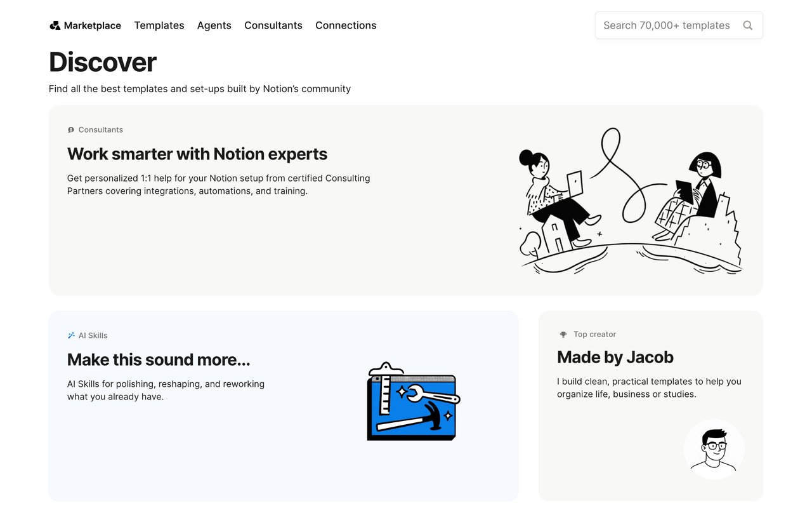Screen dimensions: 812x508
Task: Open the Connections nav item
Action: pyautogui.click(x=346, y=25)
